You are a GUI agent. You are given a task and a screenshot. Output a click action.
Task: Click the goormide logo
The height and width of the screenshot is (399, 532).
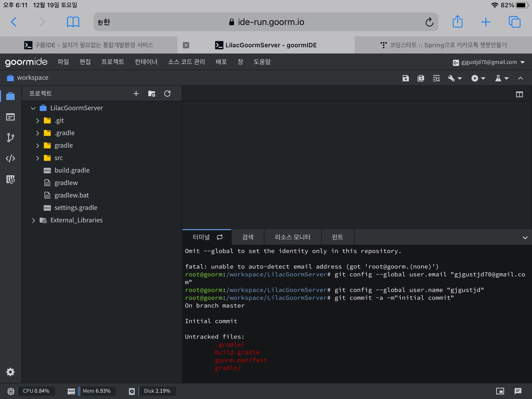point(26,62)
